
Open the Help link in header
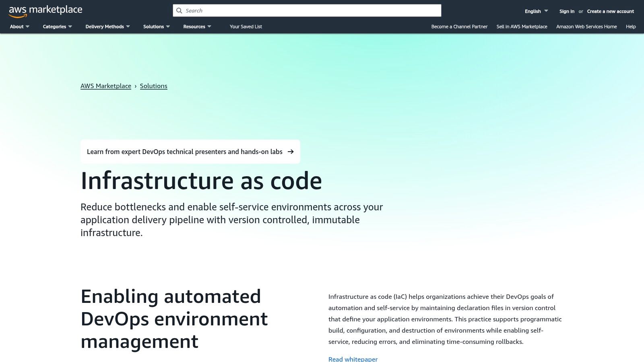point(631,27)
